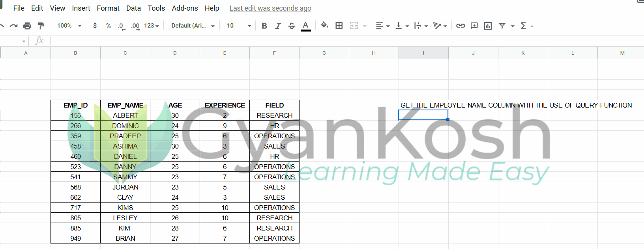
Task: Open text wrapping dropdown
Action: click(x=421, y=26)
